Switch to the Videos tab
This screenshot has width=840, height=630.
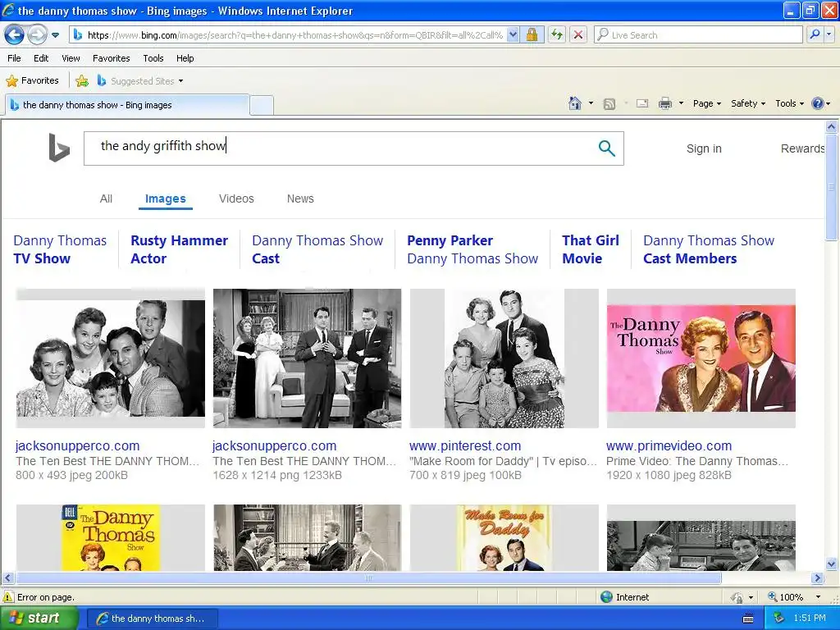(236, 199)
